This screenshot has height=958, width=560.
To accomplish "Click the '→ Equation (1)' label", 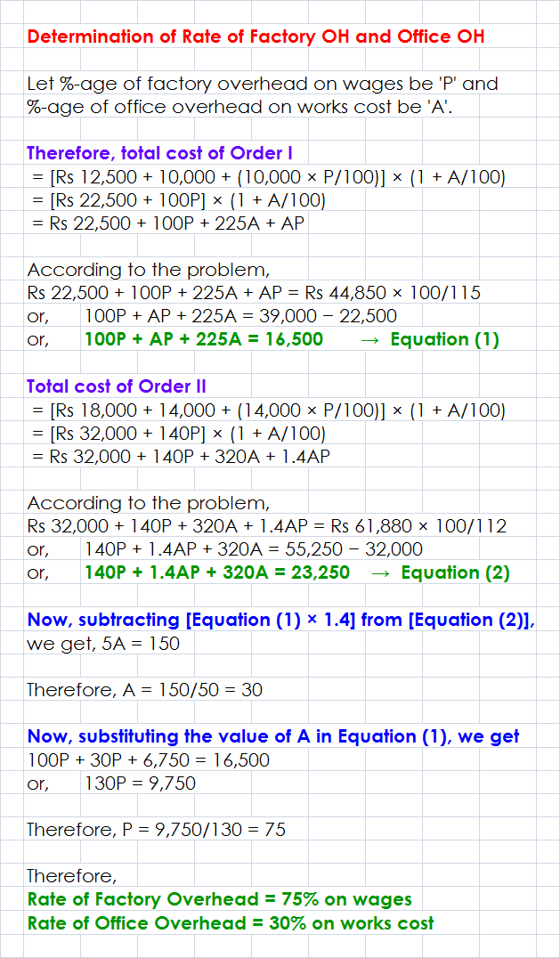I will (x=430, y=339).
